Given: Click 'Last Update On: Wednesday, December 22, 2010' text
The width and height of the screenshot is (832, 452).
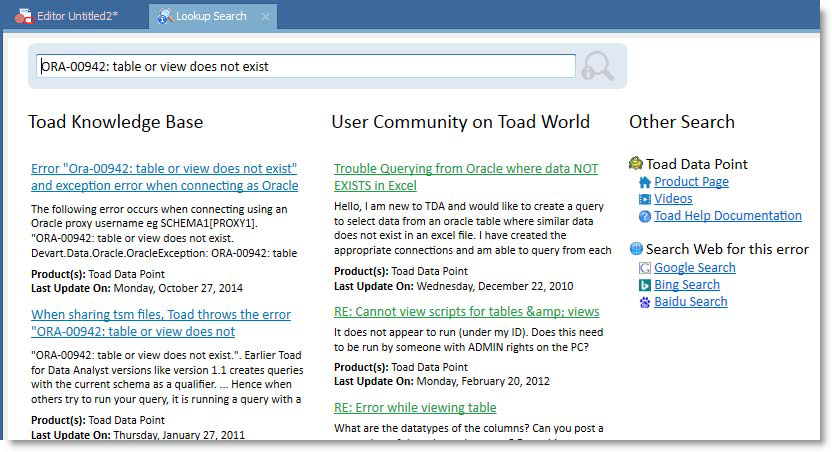Looking at the screenshot, I should [x=454, y=286].
